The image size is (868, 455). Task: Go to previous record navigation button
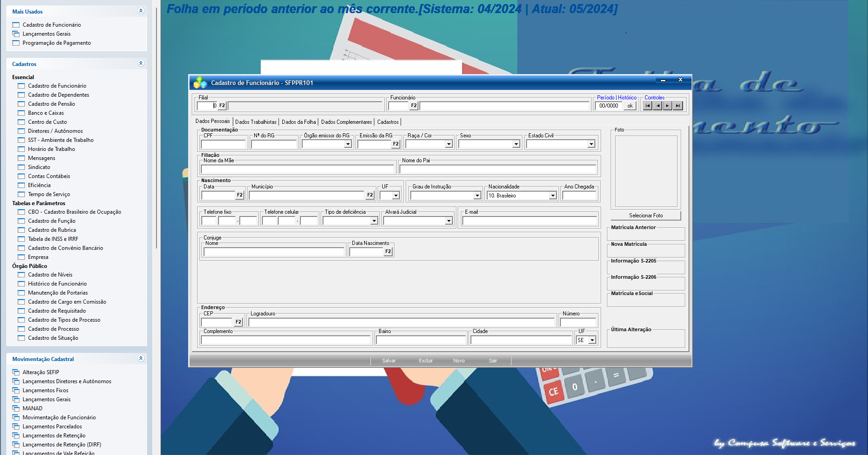[x=658, y=106]
